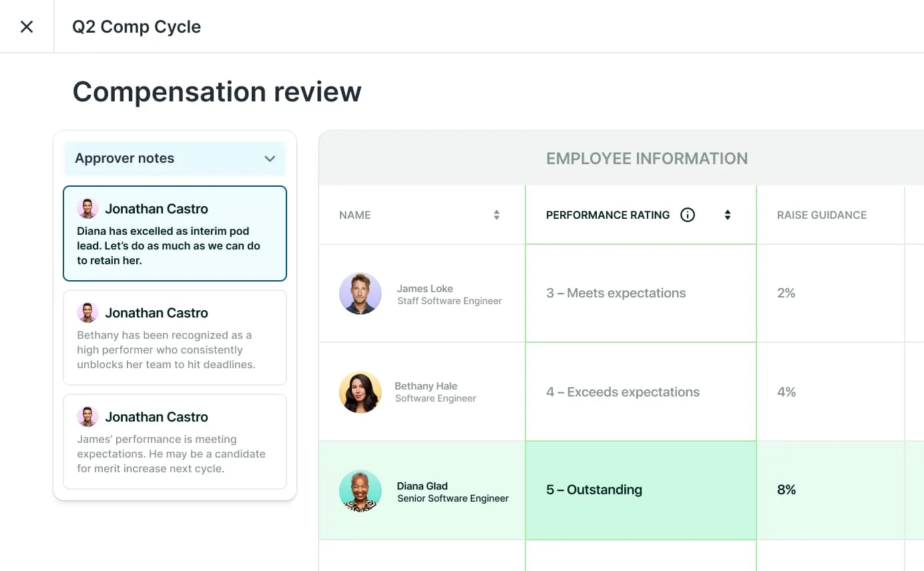
Task: Expand the Approver notes dropdown
Action: (x=269, y=159)
